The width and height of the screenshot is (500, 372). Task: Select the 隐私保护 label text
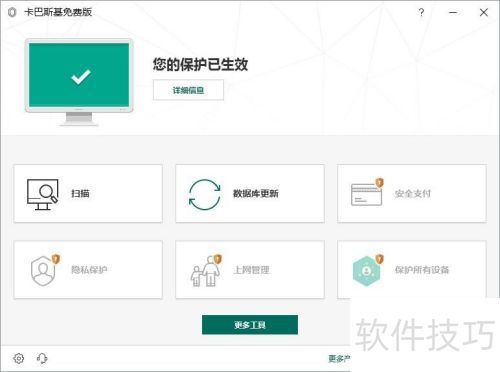(89, 270)
